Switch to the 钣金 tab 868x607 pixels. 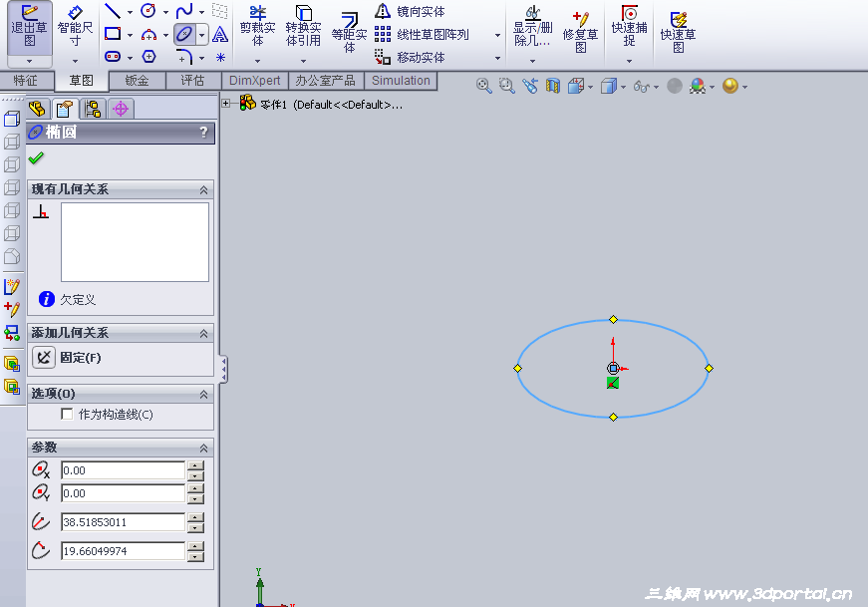[138, 81]
